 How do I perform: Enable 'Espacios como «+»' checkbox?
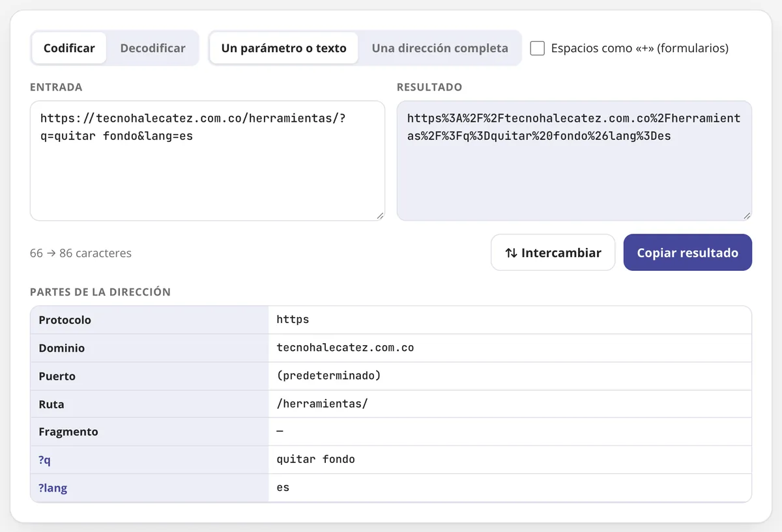point(537,48)
